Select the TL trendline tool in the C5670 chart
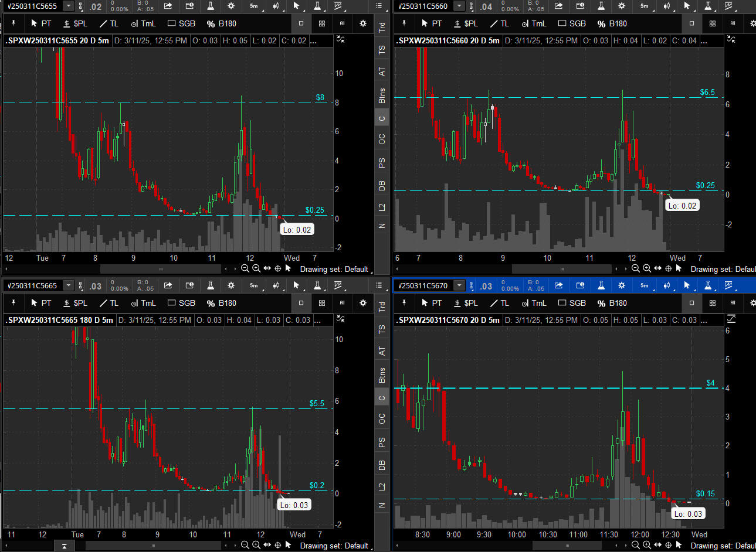This screenshot has height=552, width=756. coord(500,303)
